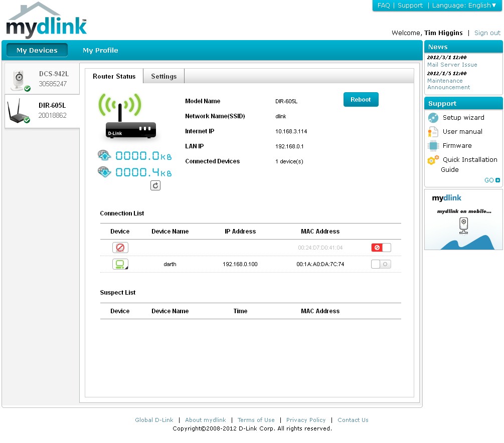Open the Firmware link
Viewport: 504px width, 443px height.
457,146
